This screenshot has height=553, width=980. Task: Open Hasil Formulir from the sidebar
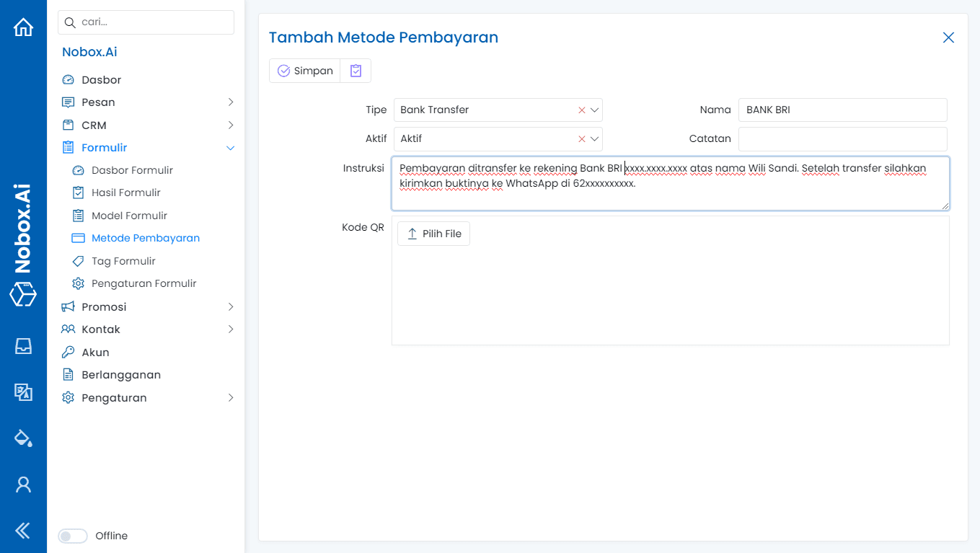tap(128, 192)
